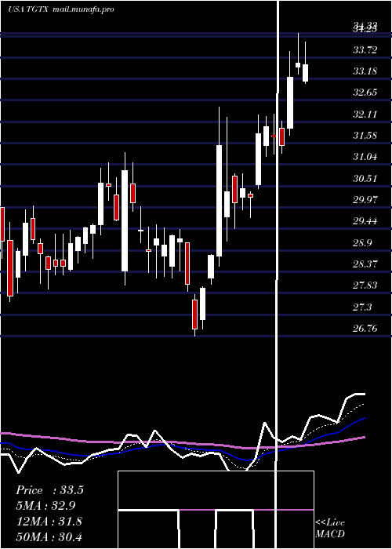Click the 27.3 price axis label
Image resolution: width=392 pixels, height=549 pixels.
(x=362, y=307)
